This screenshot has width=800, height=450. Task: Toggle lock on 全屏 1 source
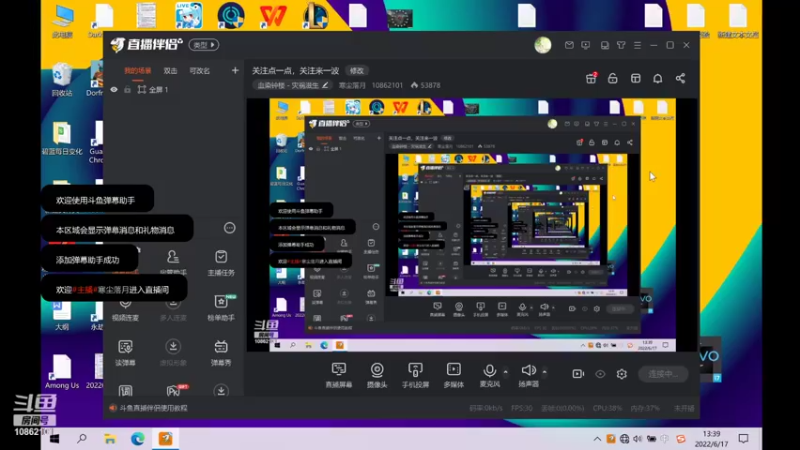[x=127, y=90]
